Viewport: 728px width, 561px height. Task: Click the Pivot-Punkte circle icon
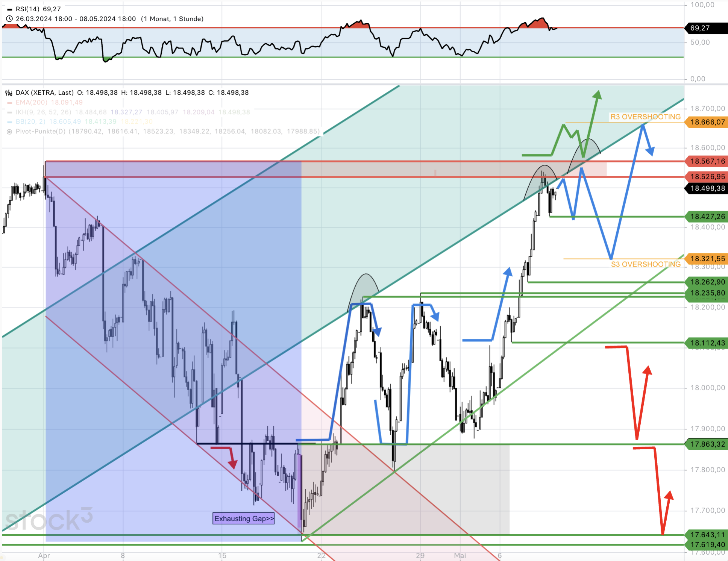tap(9, 132)
